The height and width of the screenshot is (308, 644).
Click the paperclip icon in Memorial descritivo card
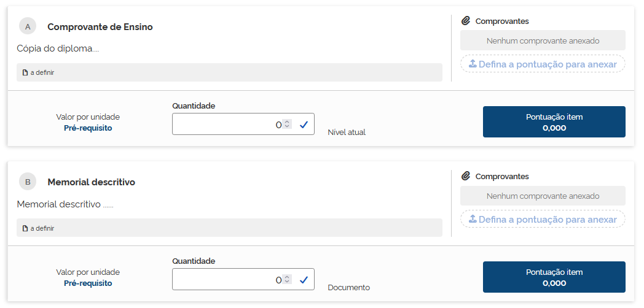click(466, 176)
